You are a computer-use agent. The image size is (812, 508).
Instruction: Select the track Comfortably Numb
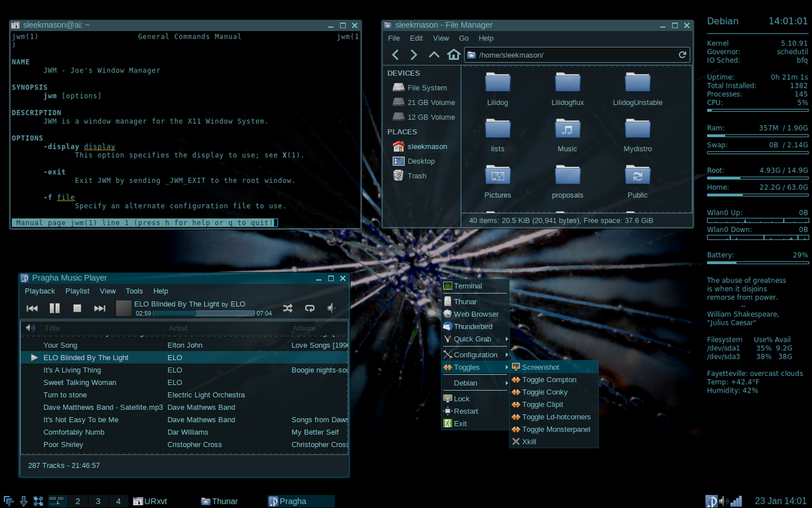tap(185, 432)
